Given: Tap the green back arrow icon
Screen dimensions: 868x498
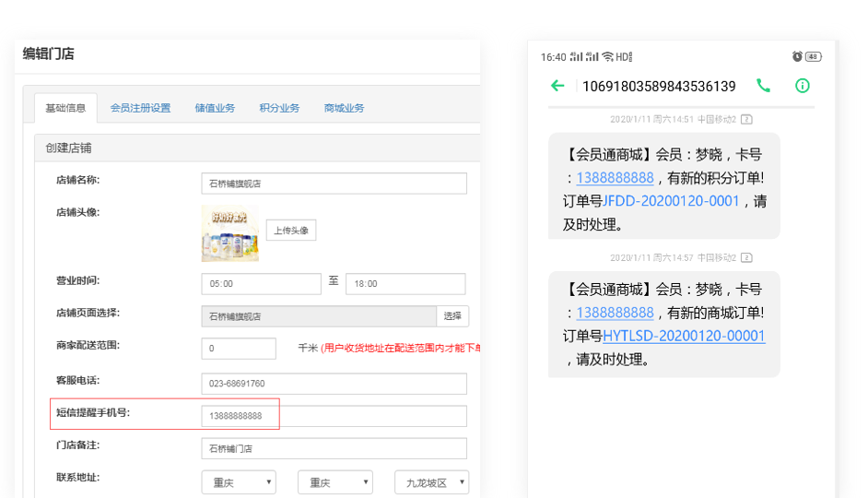Looking at the screenshot, I should (557, 86).
